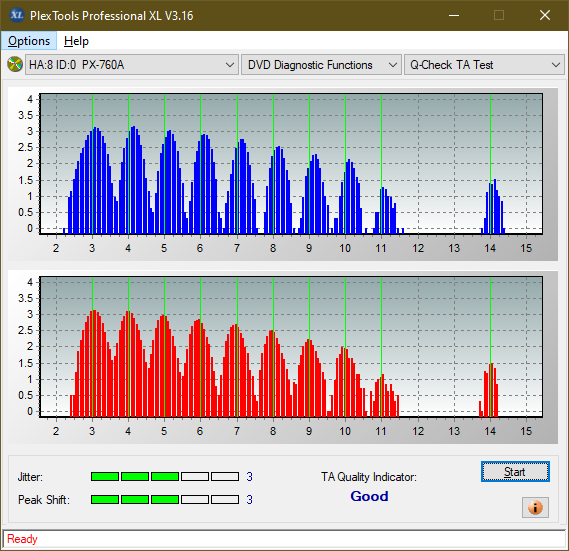Image resolution: width=569 pixels, height=551 pixels.
Task: Click the Ready status bar text
Action: coord(22,539)
